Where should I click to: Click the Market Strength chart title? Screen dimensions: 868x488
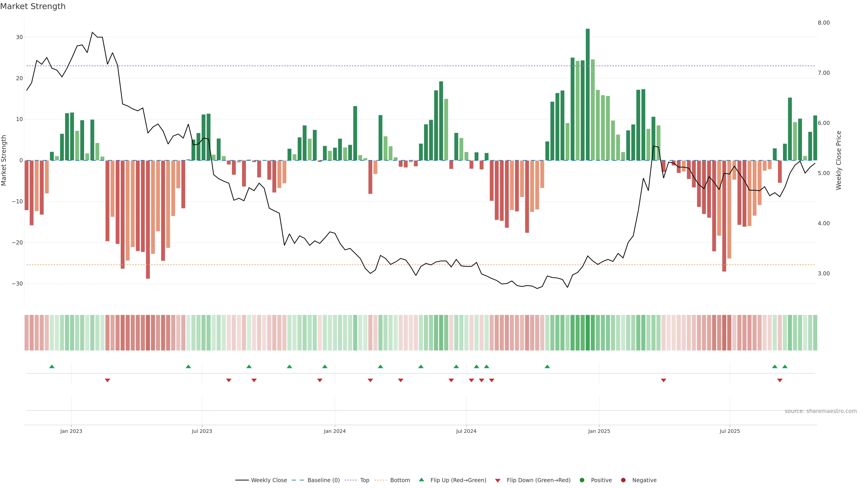pos(33,6)
